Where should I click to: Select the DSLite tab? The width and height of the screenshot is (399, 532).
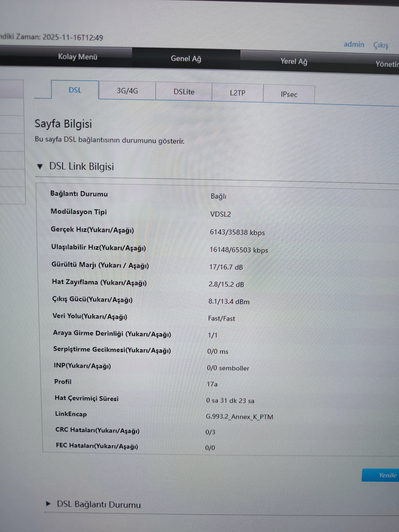[x=184, y=92]
